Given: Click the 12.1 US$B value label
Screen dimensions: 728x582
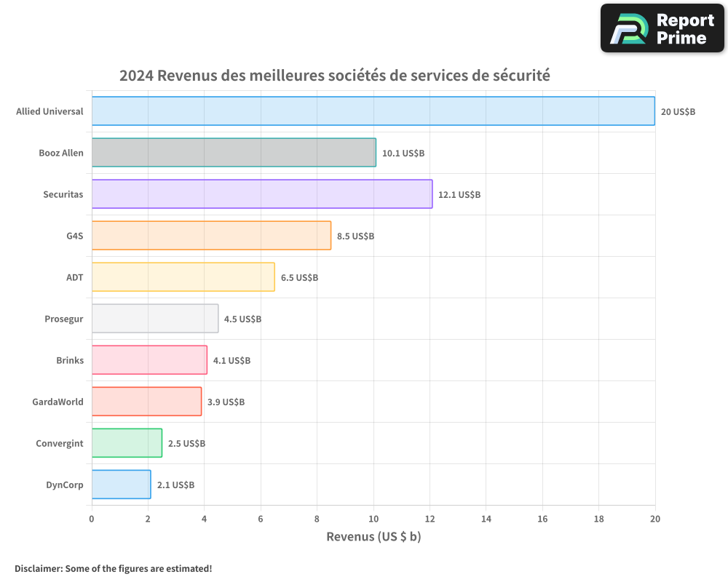Looking at the screenshot, I should tap(459, 194).
